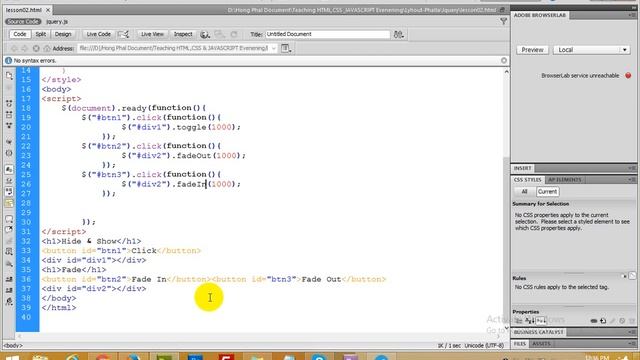The height and width of the screenshot is (360, 640).
Task: Expand the Adobe BrowserLab panel tab
Action: 540,15
